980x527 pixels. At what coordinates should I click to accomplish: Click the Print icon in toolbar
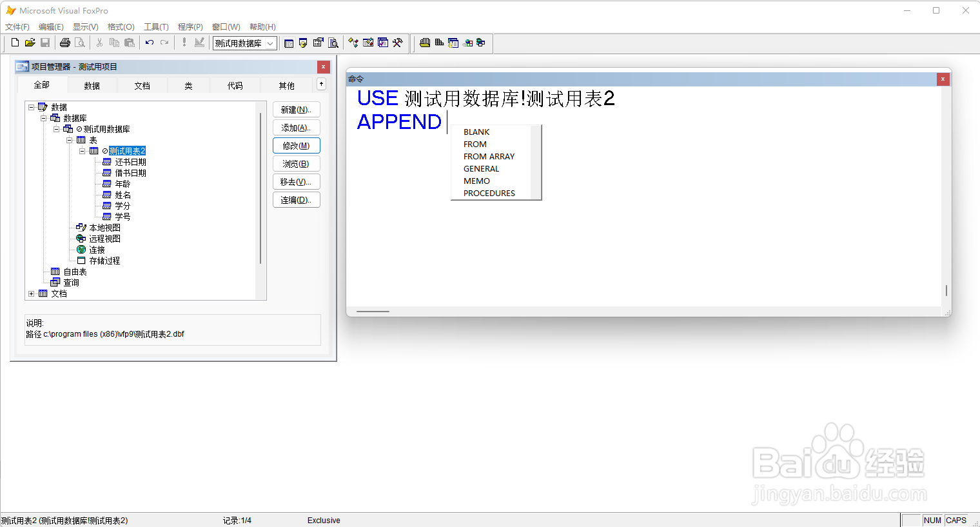(64, 43)
